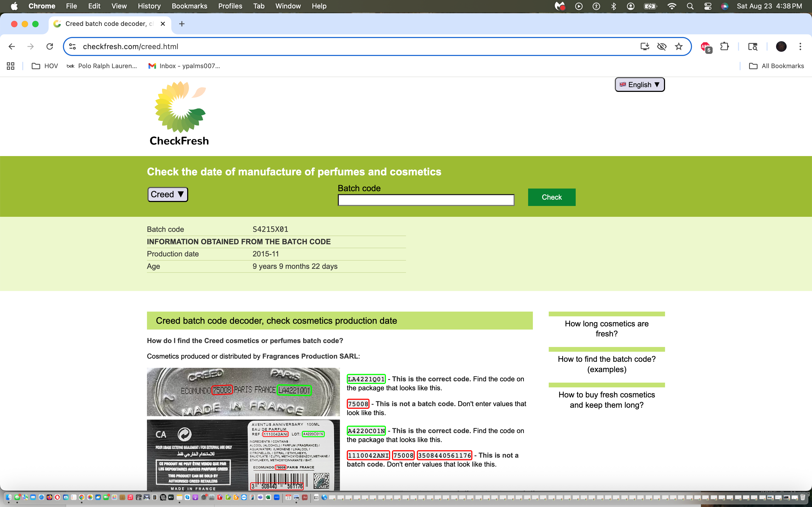This screenshot has width=812, height=507.
Task: Open a new browser tab
Action: click(x=182, y=24)
